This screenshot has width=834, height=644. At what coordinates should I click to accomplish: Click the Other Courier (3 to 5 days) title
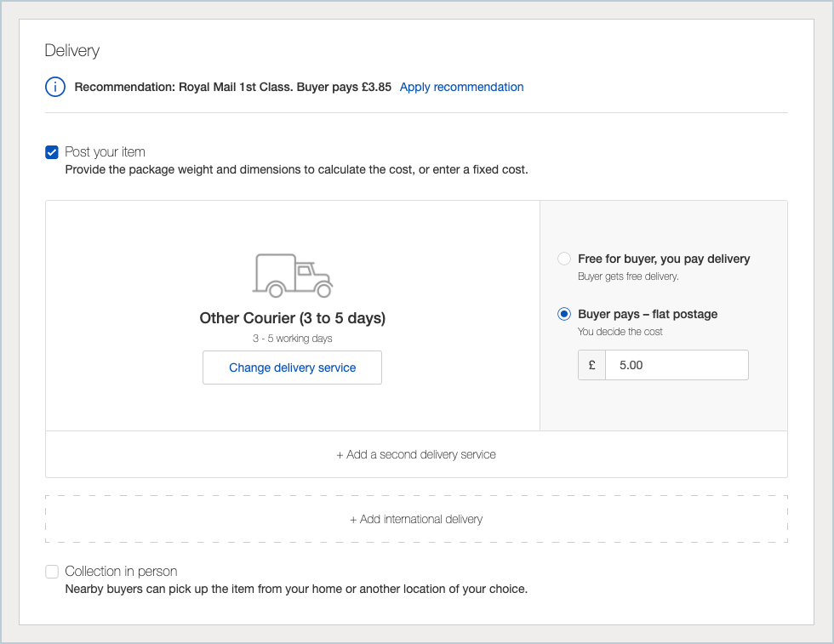[292, 318]
